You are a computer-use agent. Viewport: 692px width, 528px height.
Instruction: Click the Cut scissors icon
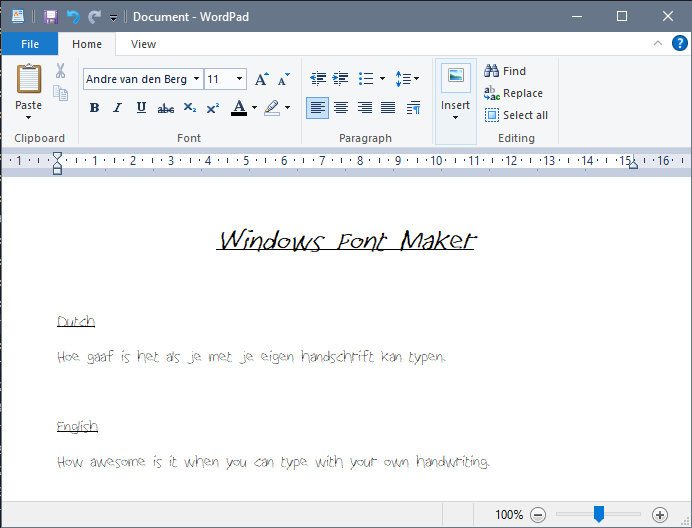coord(60,71)
